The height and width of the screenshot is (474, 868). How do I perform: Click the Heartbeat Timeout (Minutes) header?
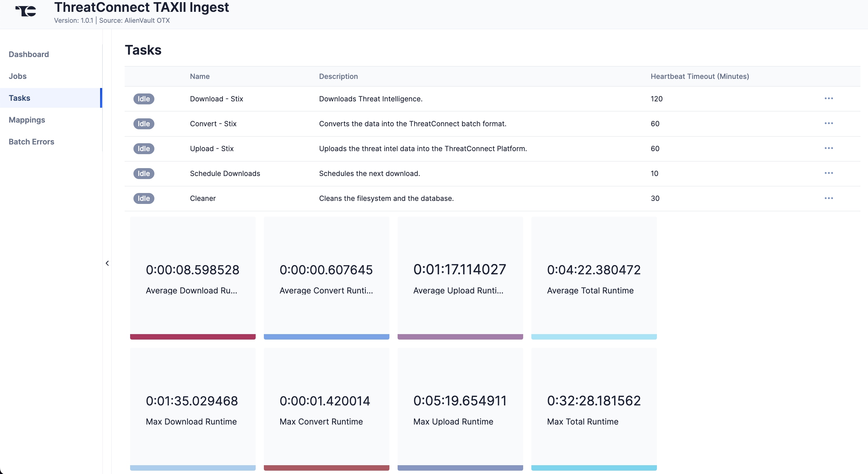click(699, 76)
